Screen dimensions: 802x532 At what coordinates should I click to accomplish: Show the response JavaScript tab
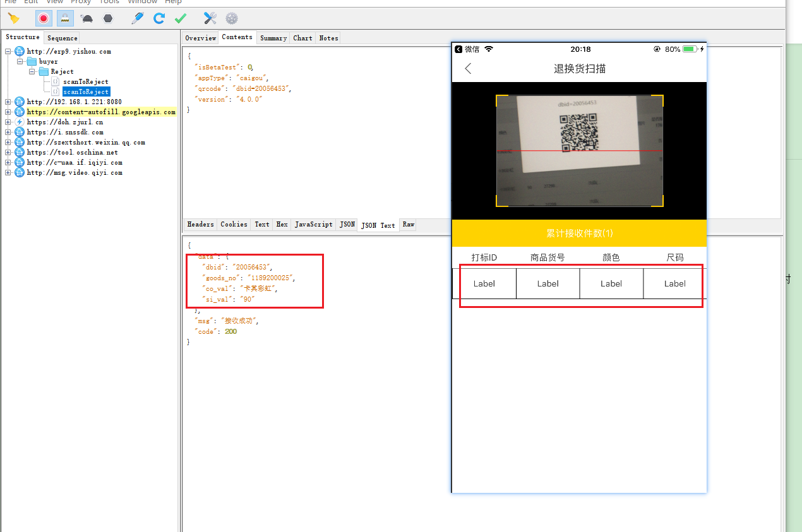point(313,224)
